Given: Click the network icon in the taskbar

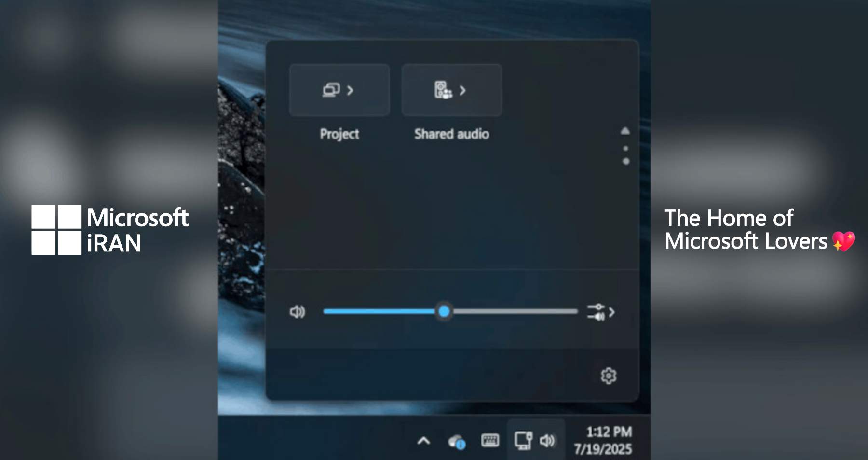Looking at the screenshot, I should 523,440.
